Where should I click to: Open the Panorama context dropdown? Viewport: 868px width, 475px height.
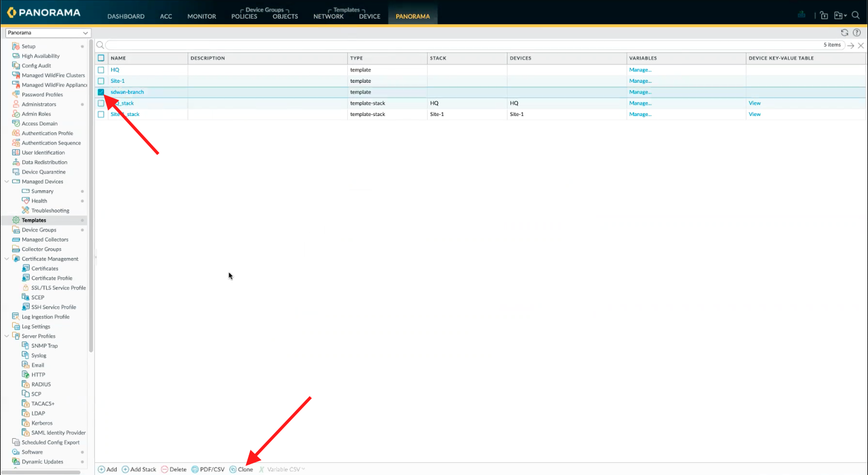click(48, 33)
